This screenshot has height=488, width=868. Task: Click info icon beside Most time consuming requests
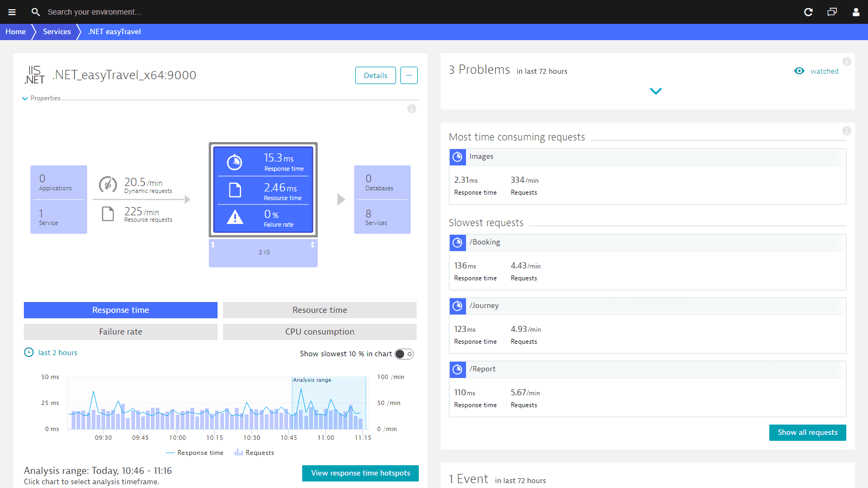point(847,131)
